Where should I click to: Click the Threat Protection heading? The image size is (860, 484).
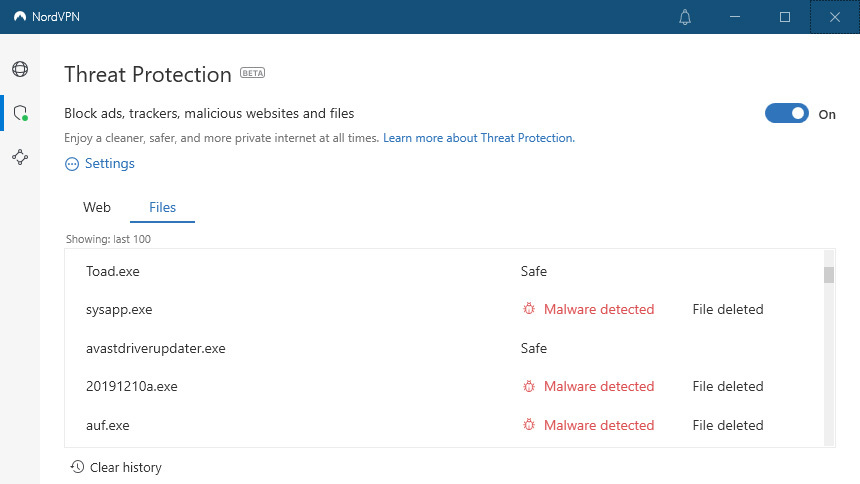(148, 75)
